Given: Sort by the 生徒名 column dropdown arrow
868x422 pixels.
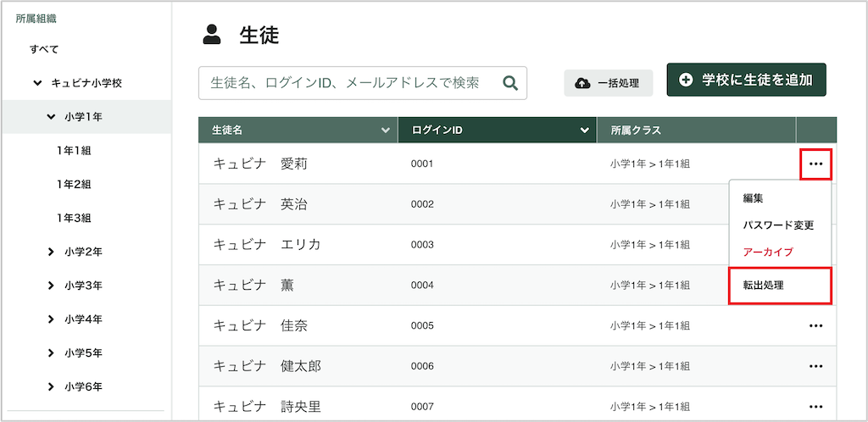Looking at the screenshot, I should [386, 130].
